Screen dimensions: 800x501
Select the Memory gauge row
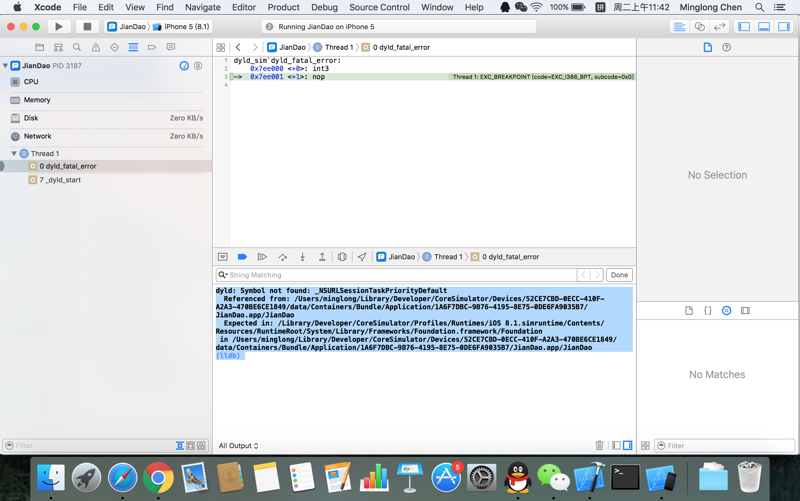[x=106, y=100]
